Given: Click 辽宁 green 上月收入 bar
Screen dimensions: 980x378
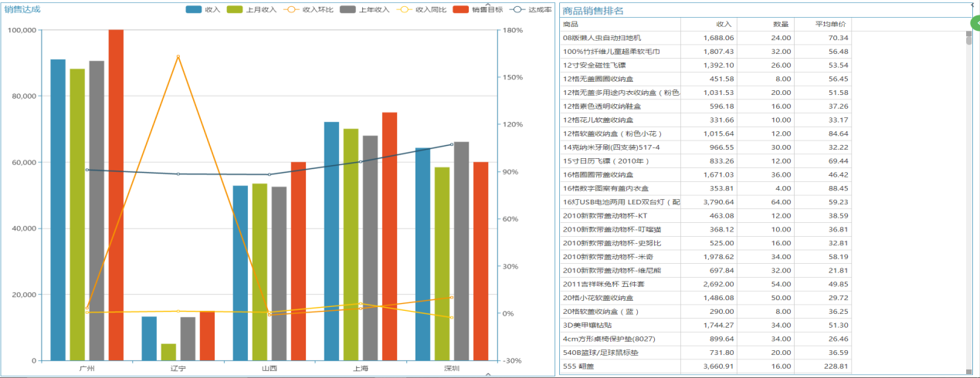Looking at the screenshot, I should pos(168,352).
